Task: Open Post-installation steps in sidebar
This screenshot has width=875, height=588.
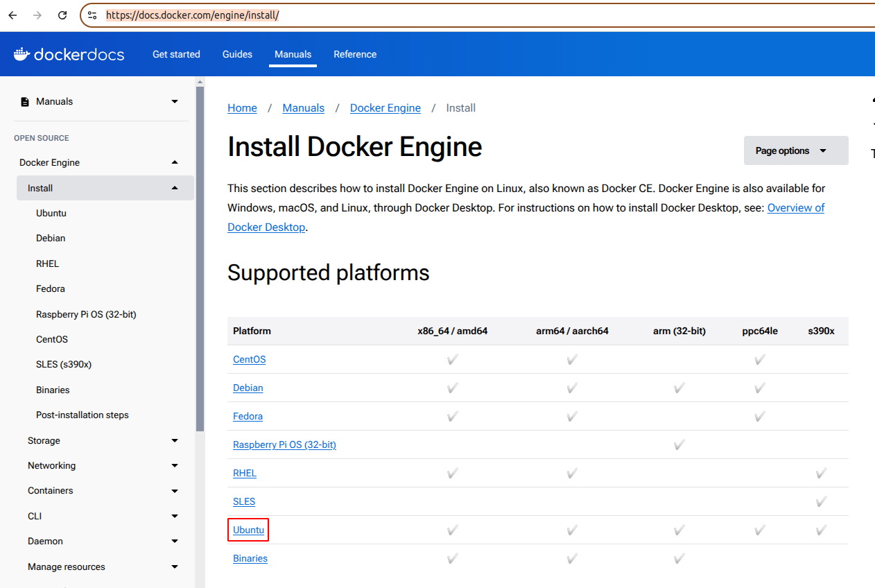Action: pos(83,415)
